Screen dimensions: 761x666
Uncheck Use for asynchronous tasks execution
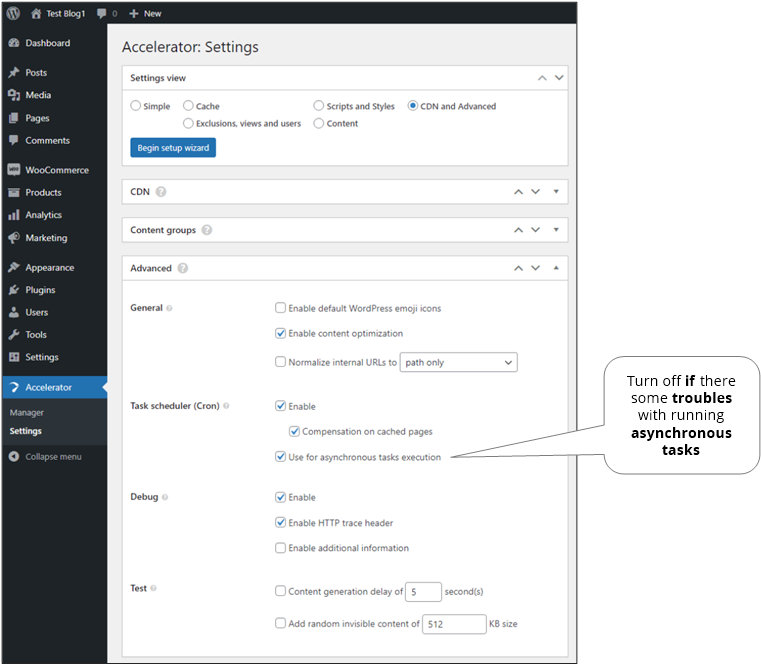click(281, 457)
